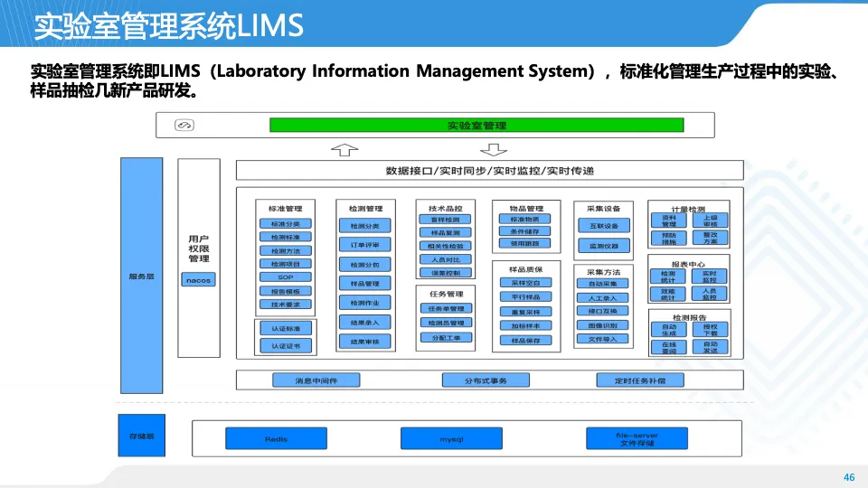Click the 检测分包 box
868x488 pixels.
[x=364, y=265]
